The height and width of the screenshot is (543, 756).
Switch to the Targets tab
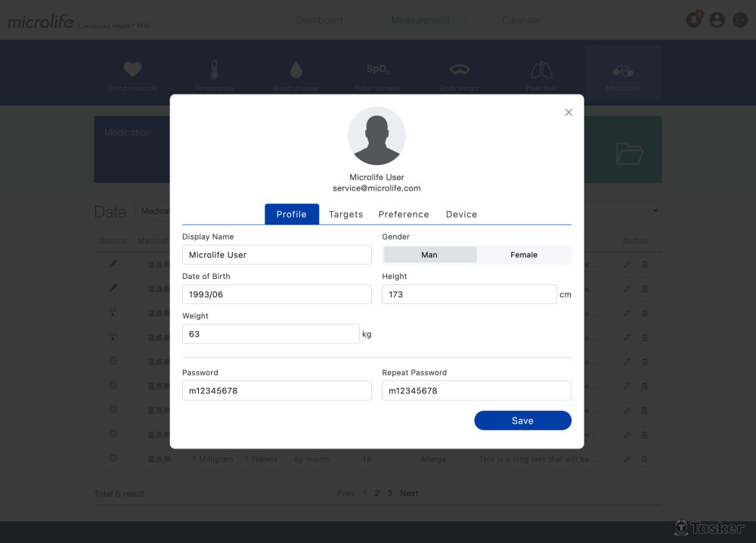click(345, 215)
